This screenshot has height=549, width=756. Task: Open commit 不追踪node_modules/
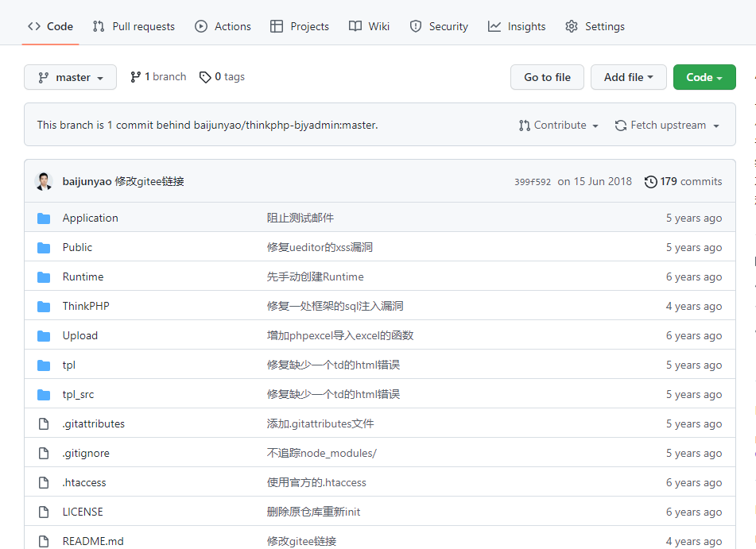click(x=322, y=453)
